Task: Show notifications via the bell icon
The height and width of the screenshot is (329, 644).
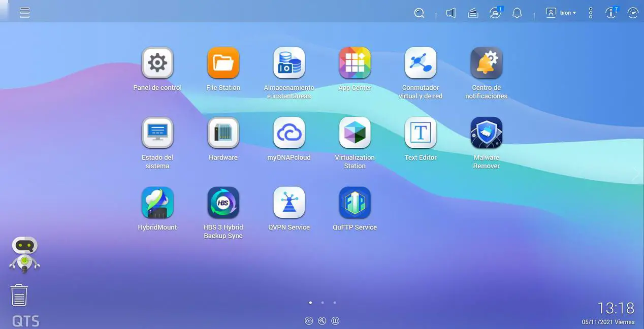Action: (517, 13)
